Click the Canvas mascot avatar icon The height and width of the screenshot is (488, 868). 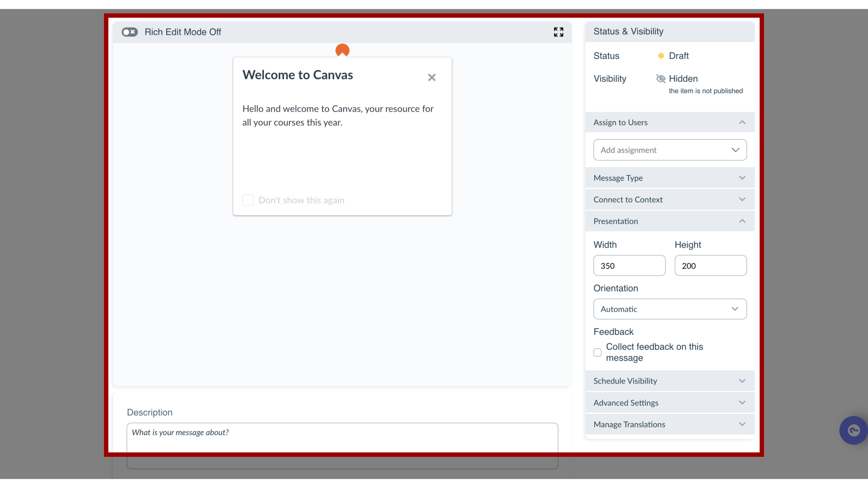pyautogui.click(x=343, y=51)
